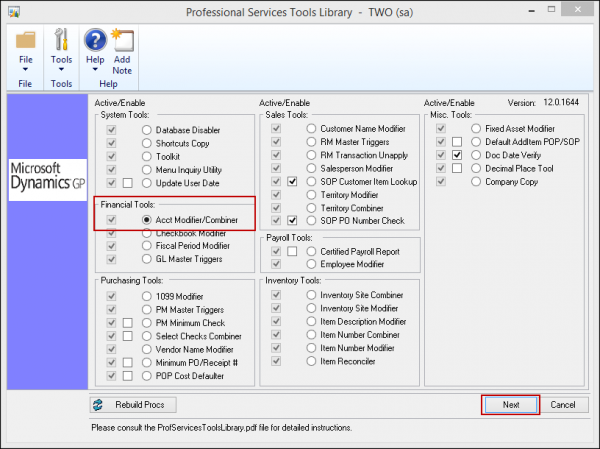Select the Certified Payroll Report option

311,251
